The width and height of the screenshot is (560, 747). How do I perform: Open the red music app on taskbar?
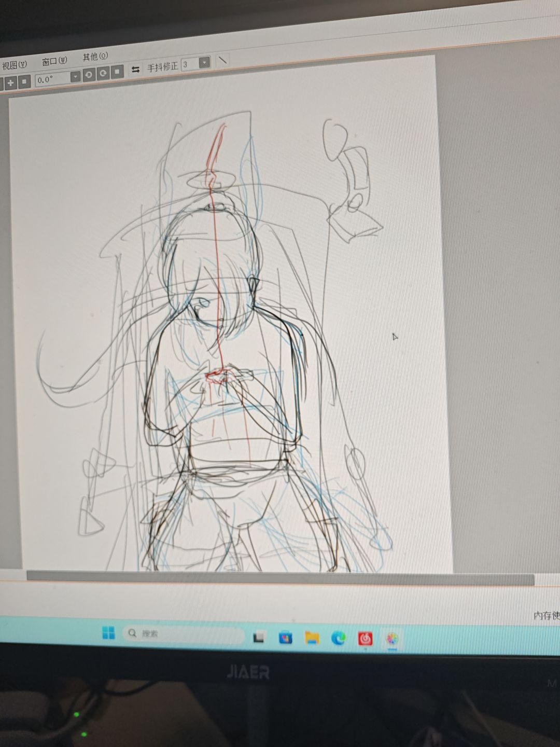tap(366, 639)
